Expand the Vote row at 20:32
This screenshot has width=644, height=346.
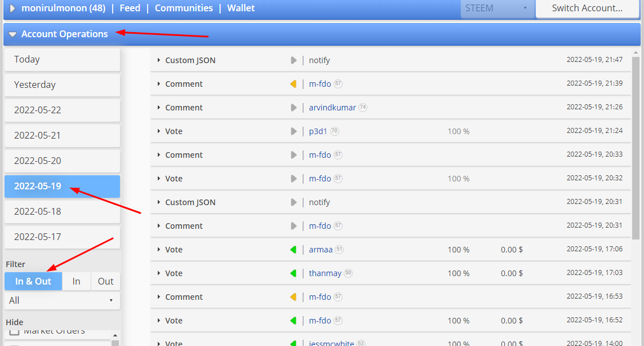point(158,179)
